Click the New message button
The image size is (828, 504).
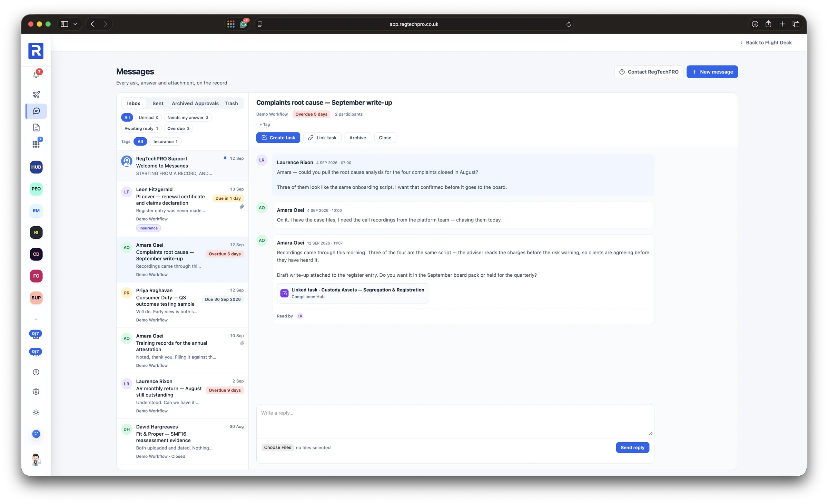[x=712, y=72]
